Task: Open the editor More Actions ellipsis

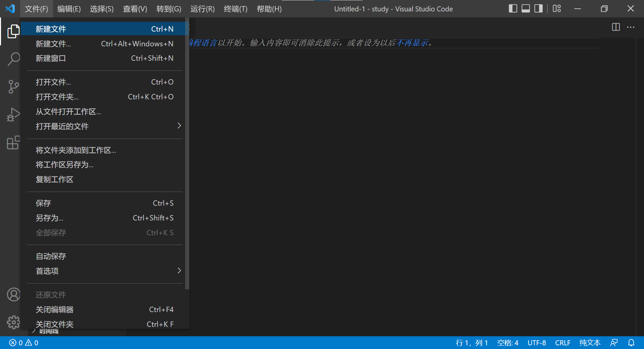Action: (x=631, y=27)
